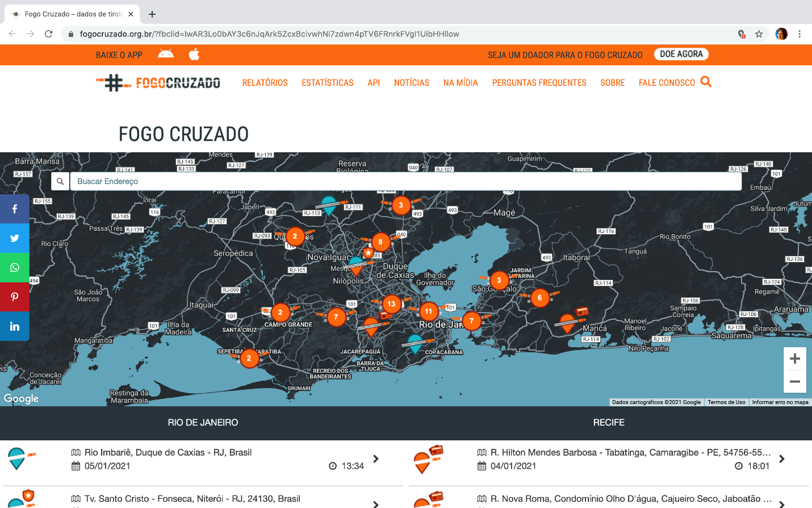Open the Chrome profile avatar

point(782,34)
